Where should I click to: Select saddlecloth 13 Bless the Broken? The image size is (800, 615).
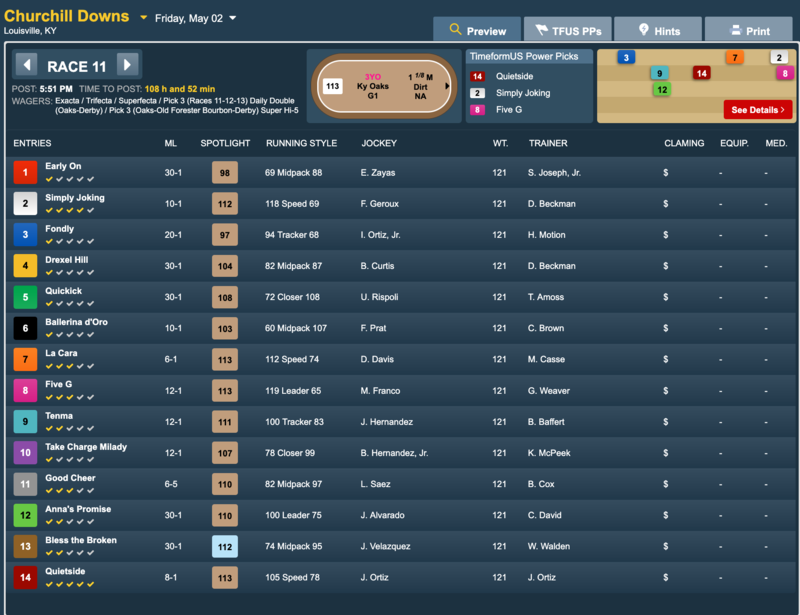25,546
